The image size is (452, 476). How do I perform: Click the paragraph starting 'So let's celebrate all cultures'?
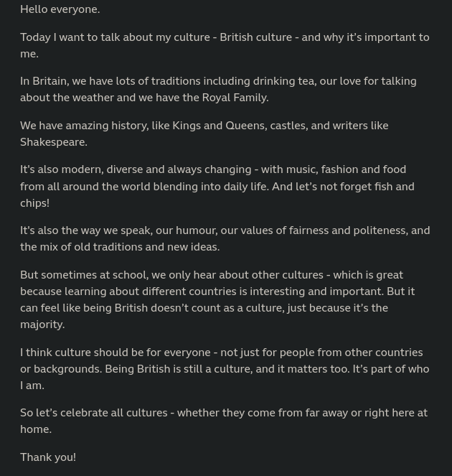(x=224, y=421)
